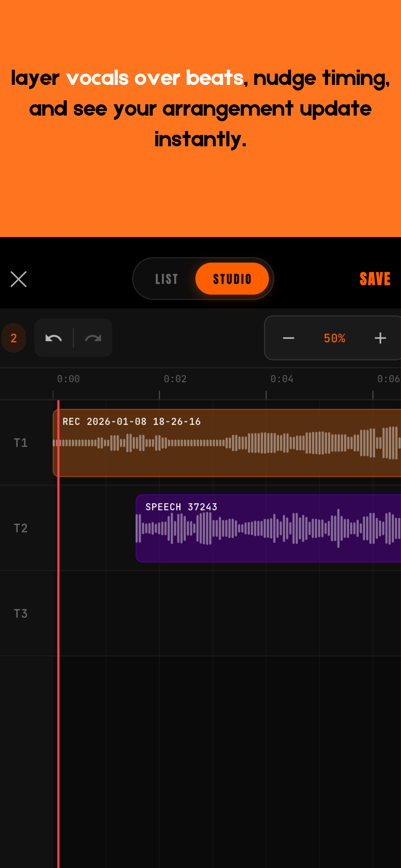Select the T1 track label
Image resolution: width=401 pixels, height=868 pixels.
coord(21,443)
